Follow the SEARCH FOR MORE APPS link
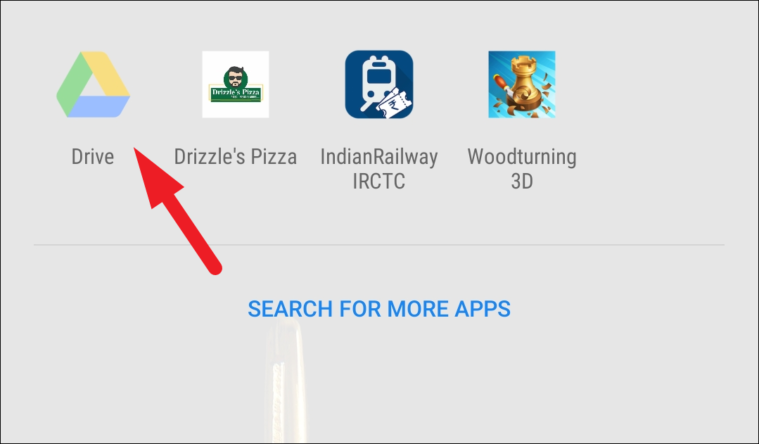 (x=379, y=309)
